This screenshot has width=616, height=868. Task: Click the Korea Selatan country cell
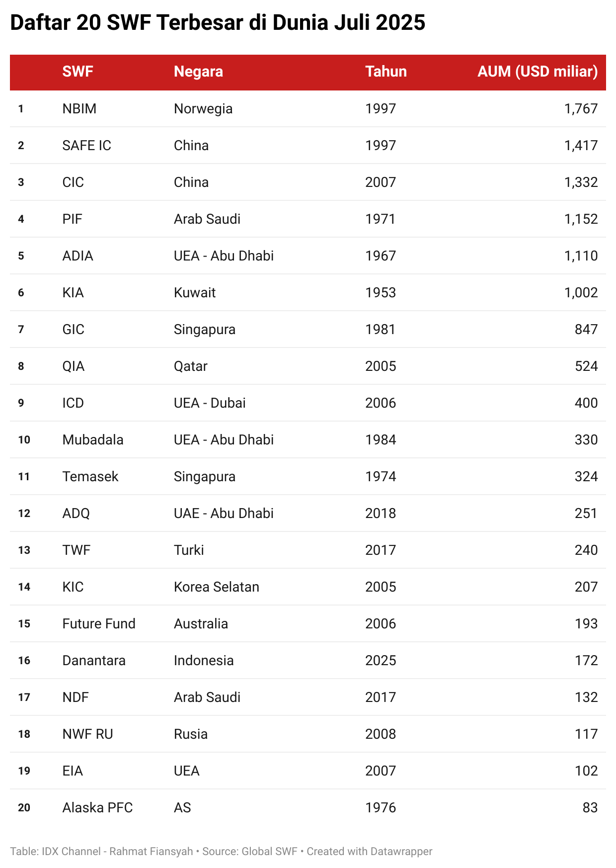coord(217,587)
